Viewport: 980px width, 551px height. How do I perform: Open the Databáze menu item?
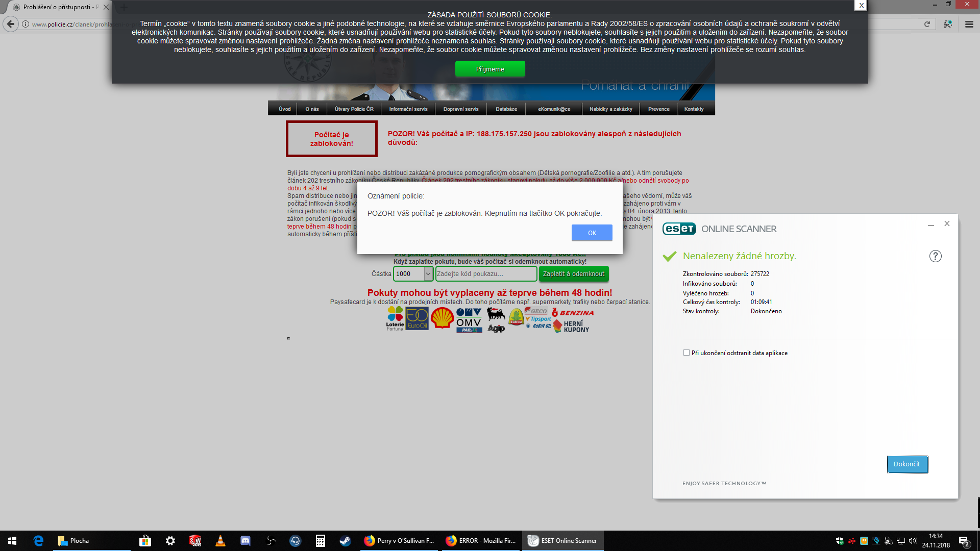506,109
